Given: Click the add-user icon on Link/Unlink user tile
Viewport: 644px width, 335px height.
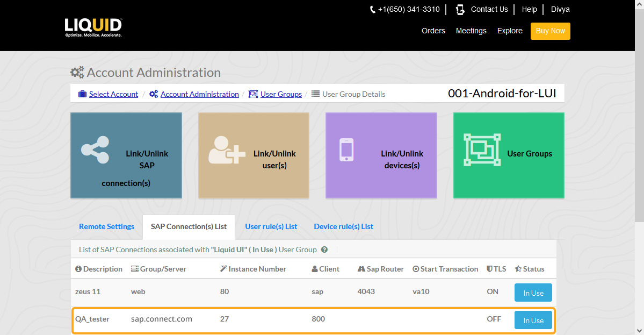Looking at the screenshot, I should tap(227, 150).
